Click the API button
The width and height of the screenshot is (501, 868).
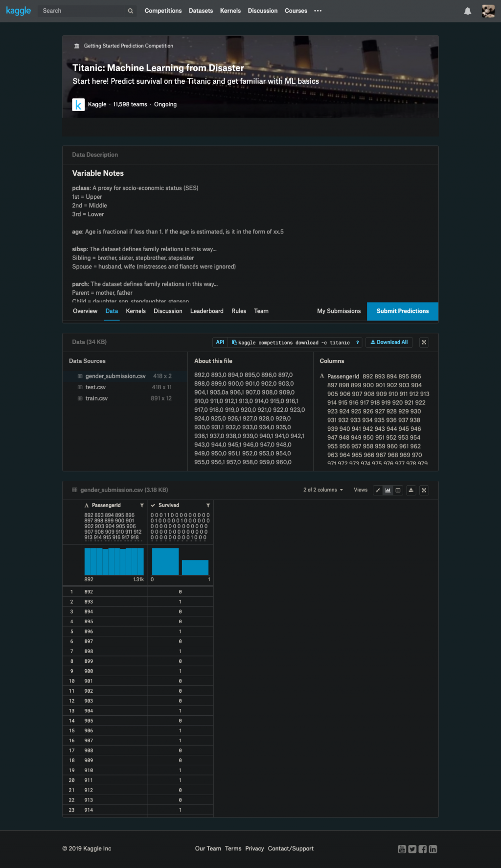(x=220, y=343)
